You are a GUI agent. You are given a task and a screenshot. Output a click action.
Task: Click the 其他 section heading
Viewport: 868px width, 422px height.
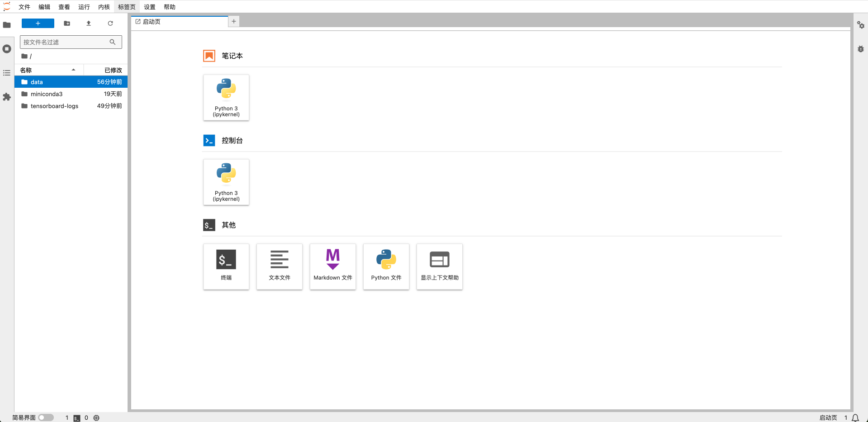click(228, 225)
